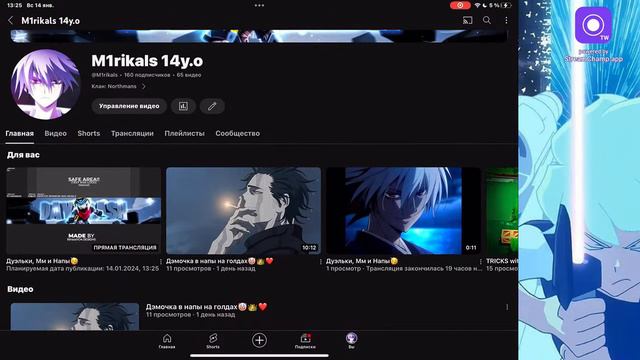
Task: Open the Shorts channel tab
Action: 89,133
